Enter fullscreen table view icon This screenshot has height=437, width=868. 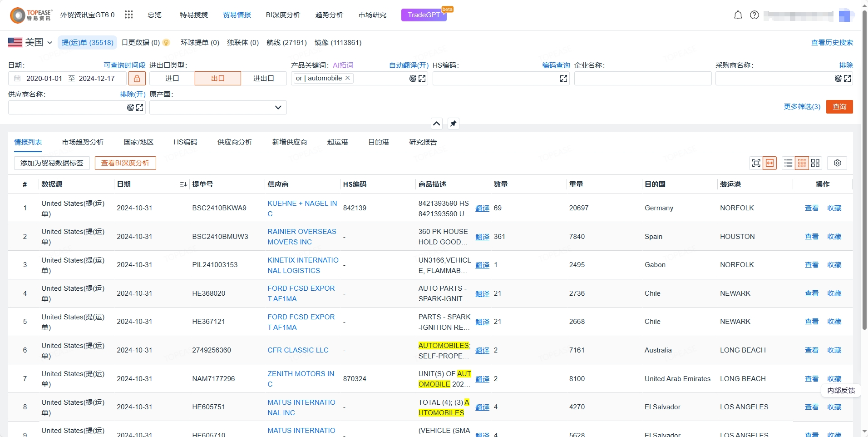click(756, 163)
